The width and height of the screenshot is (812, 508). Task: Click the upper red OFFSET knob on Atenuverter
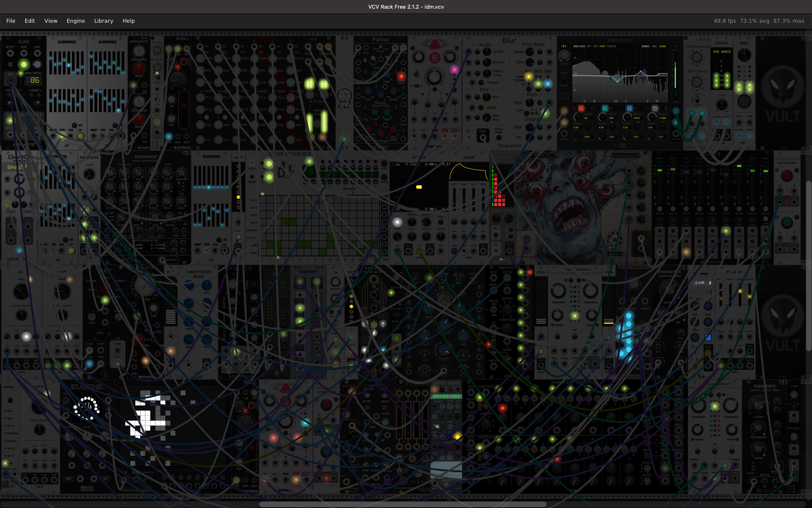(139, 68)
